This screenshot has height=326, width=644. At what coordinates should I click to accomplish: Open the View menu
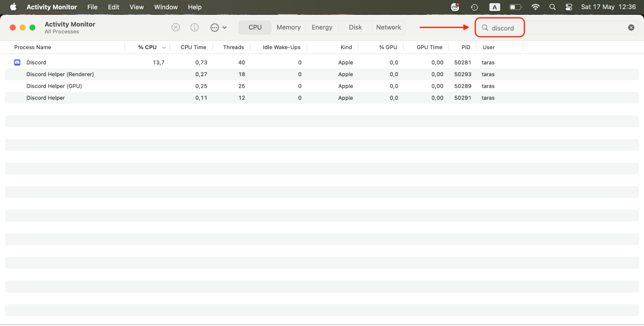point(136,7)
